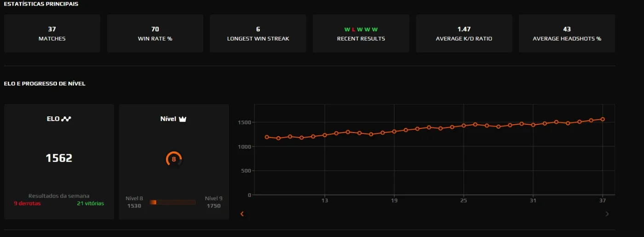Select the first point on ELO chart
The image size is (644, 237).
point(267,137)
